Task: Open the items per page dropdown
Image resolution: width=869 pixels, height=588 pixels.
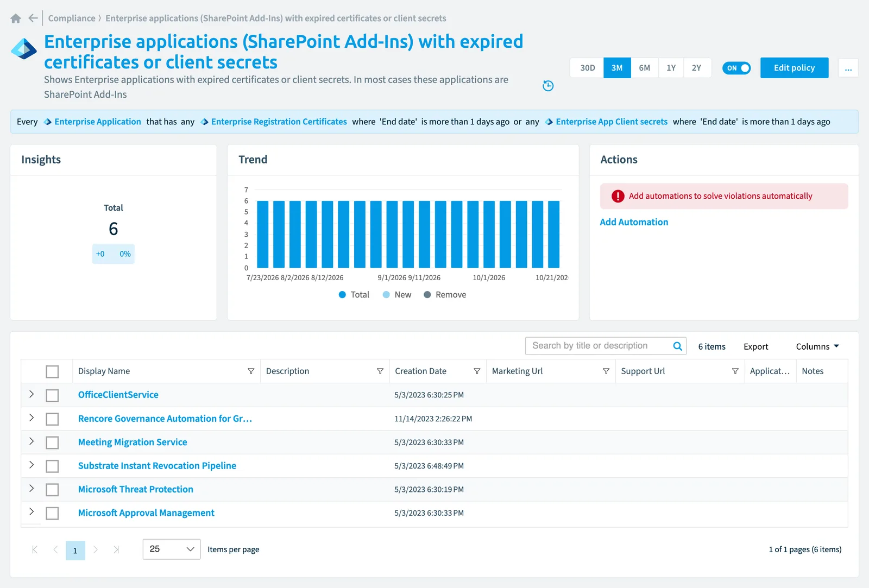Action: click(x=172, y=549)
